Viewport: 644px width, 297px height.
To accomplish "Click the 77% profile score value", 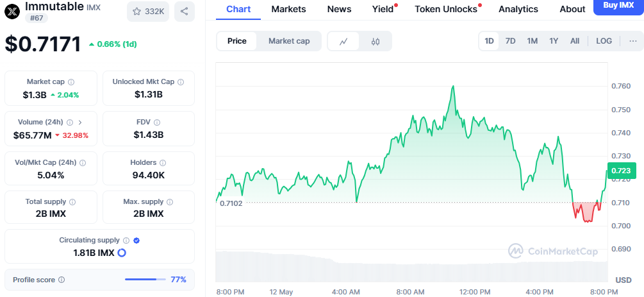I will click(x=178, y=280).
